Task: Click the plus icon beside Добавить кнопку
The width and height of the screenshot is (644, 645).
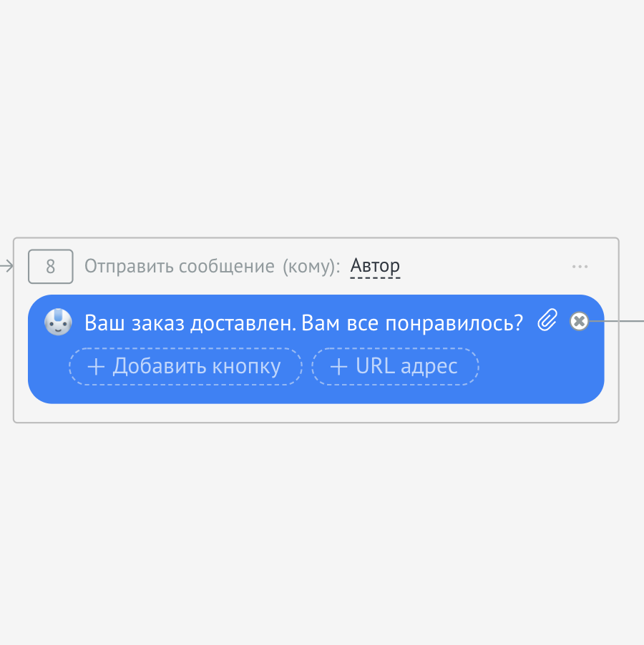Action: (96, 367)
